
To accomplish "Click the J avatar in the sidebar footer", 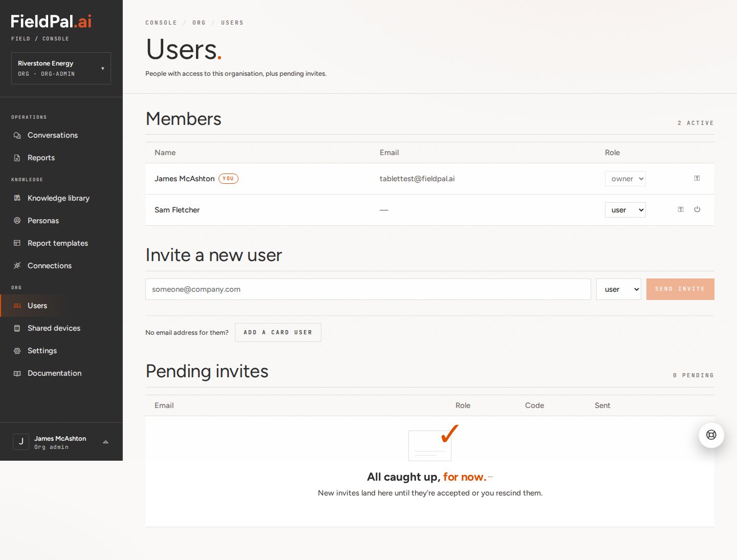I will (21, 441).
